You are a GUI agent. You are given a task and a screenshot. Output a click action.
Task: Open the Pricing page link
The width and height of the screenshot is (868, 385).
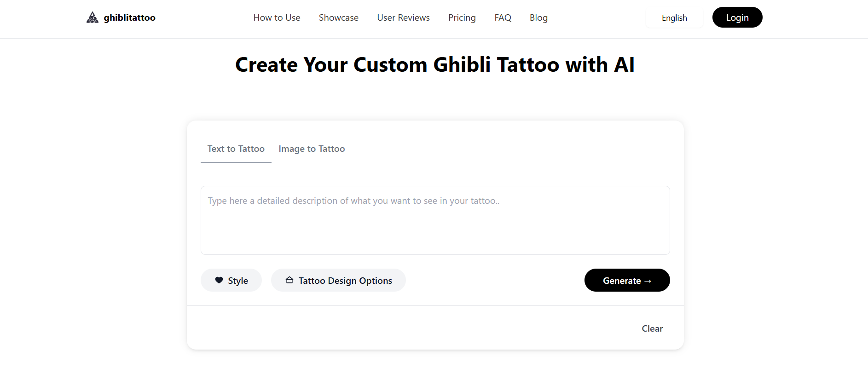462,17
